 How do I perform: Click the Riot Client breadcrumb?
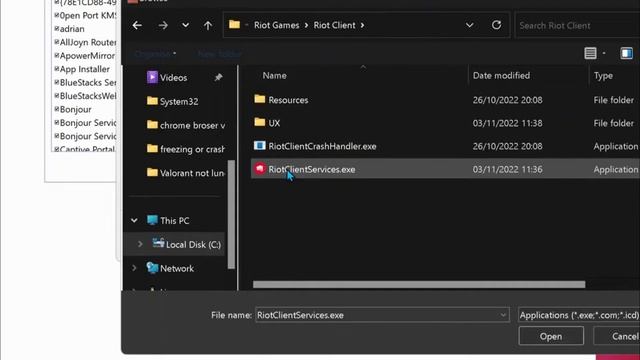click(x=334, y=25)
